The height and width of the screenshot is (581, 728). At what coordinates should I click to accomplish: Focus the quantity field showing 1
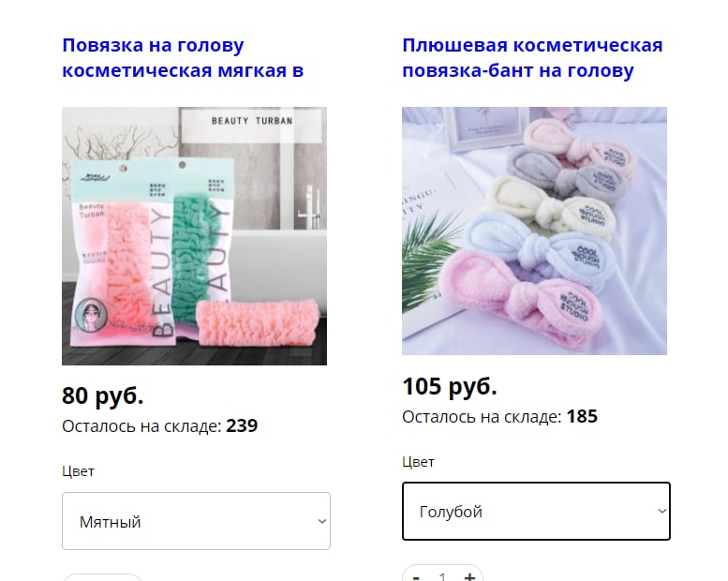(442, 576)
